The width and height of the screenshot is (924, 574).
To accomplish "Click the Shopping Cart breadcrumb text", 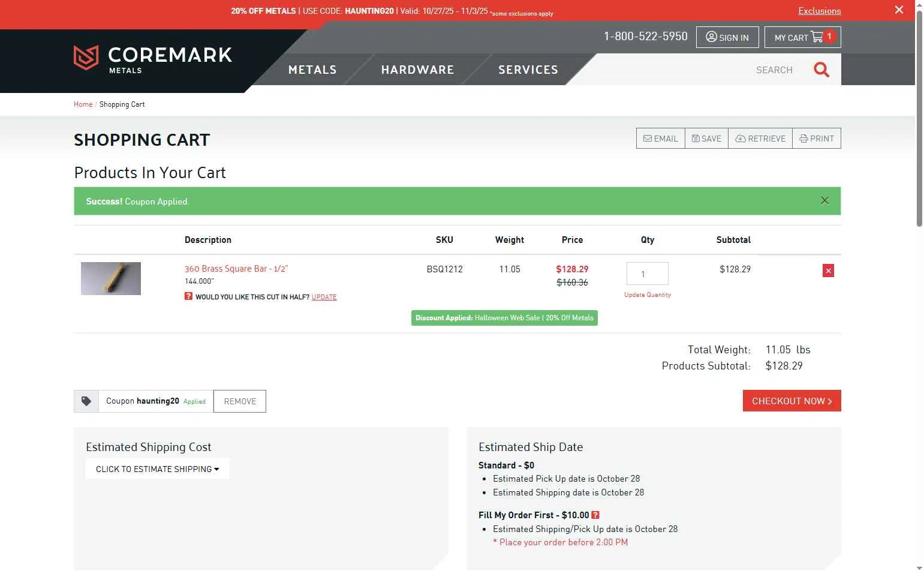I will (122, 104).
